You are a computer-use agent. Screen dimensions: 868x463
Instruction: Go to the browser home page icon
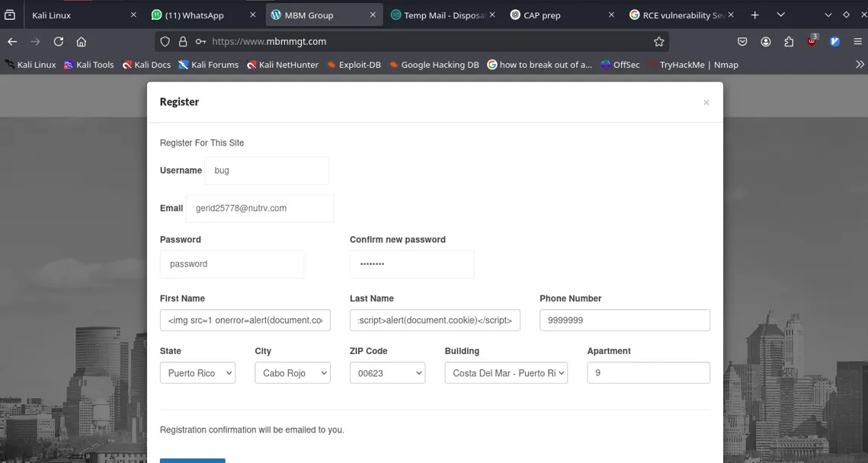pos(82,42)
